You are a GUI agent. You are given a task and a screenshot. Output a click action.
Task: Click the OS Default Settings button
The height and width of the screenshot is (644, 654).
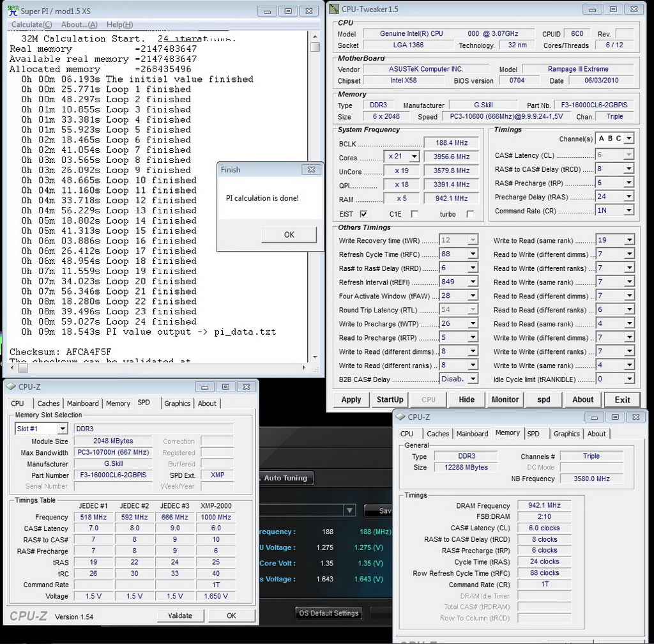(329, 613)
